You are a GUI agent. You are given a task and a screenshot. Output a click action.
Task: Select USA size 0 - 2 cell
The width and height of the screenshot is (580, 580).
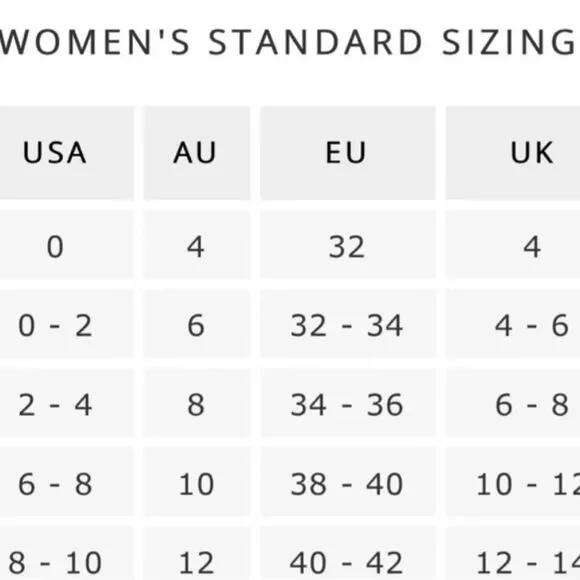[67, 324]
